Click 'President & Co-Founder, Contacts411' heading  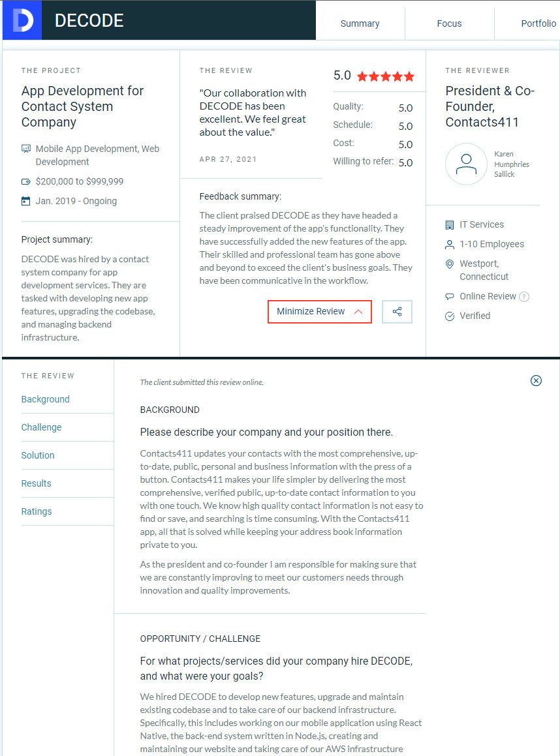pos(490,106)
